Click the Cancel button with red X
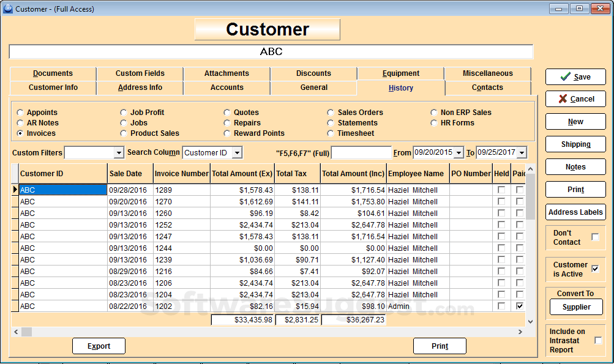Screen dimensions: 614x364 coord(575,99)
